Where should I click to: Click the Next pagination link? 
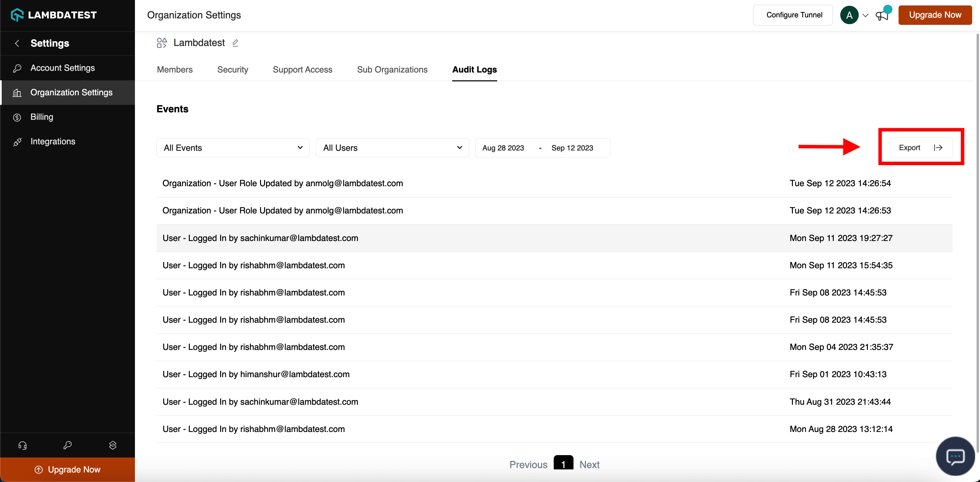589,465
